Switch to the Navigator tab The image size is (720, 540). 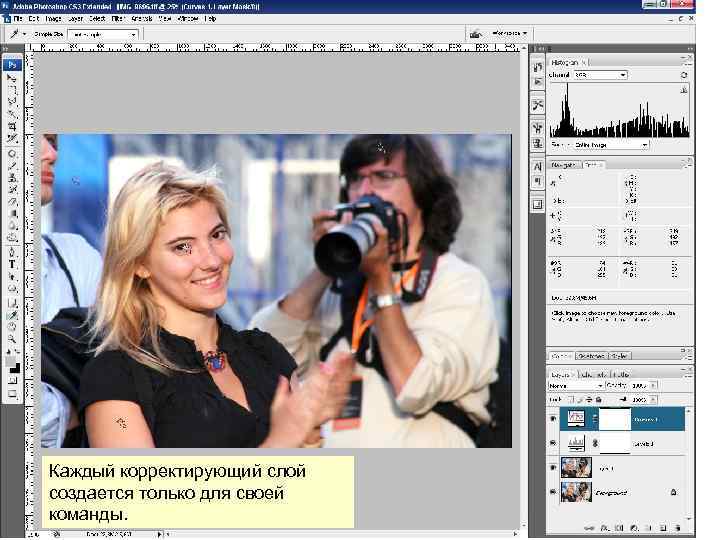(564, 164)
